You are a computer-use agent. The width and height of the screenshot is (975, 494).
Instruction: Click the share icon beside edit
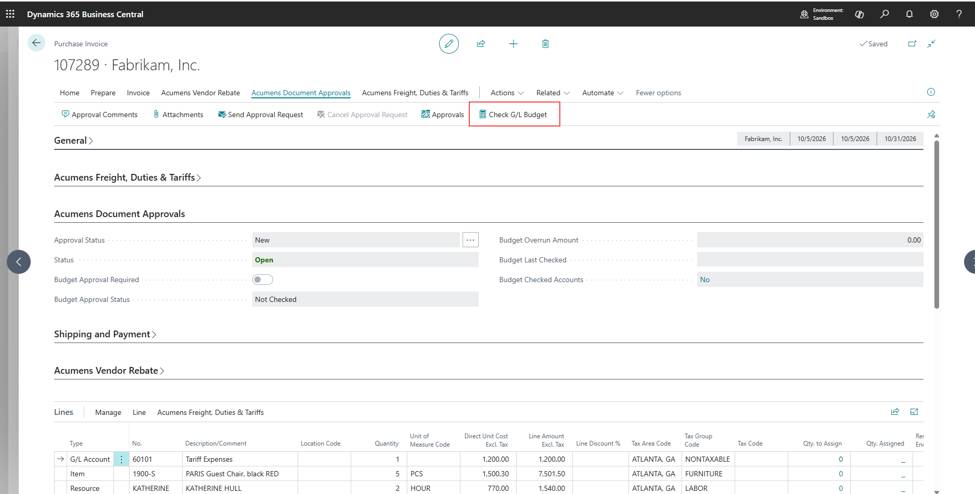pos(481,44)
